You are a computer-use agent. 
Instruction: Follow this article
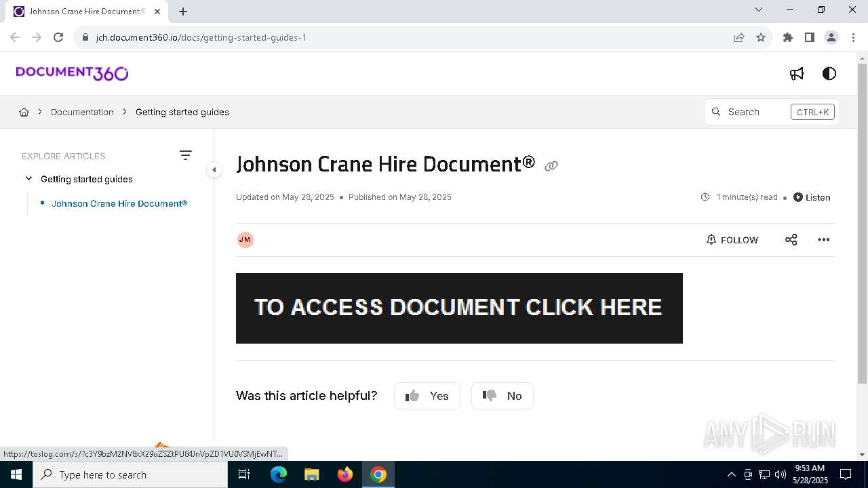(x=732, y=240)
